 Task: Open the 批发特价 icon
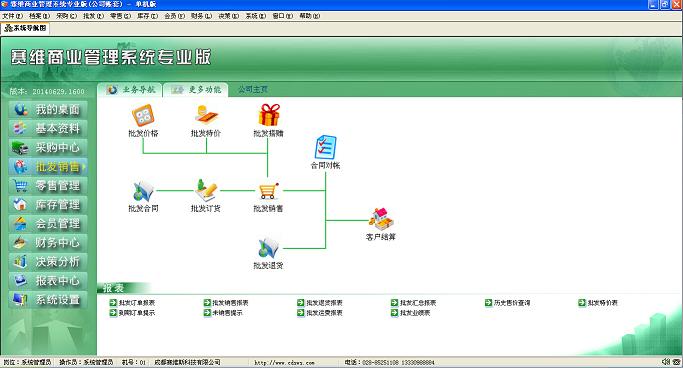pos(206,115)
